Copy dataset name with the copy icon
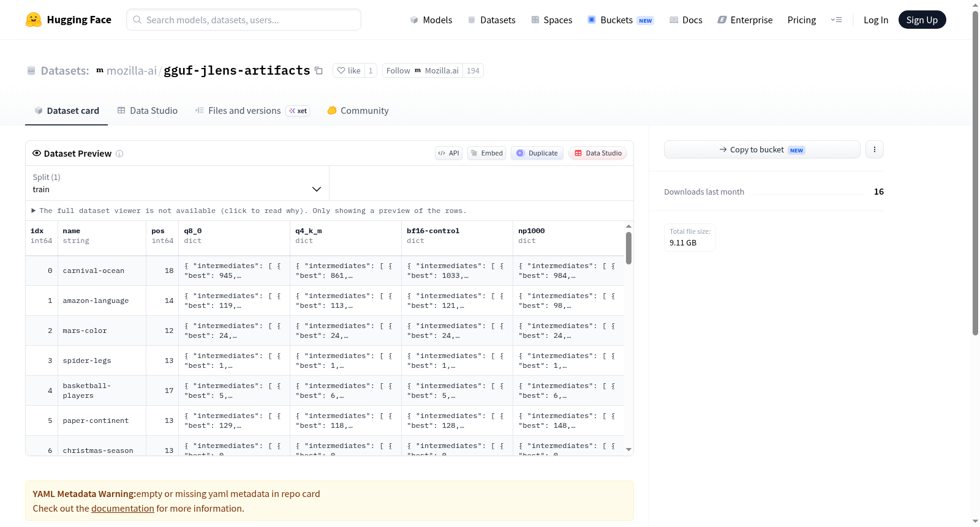This screenshot has height=527, width=980. point(318,70)
